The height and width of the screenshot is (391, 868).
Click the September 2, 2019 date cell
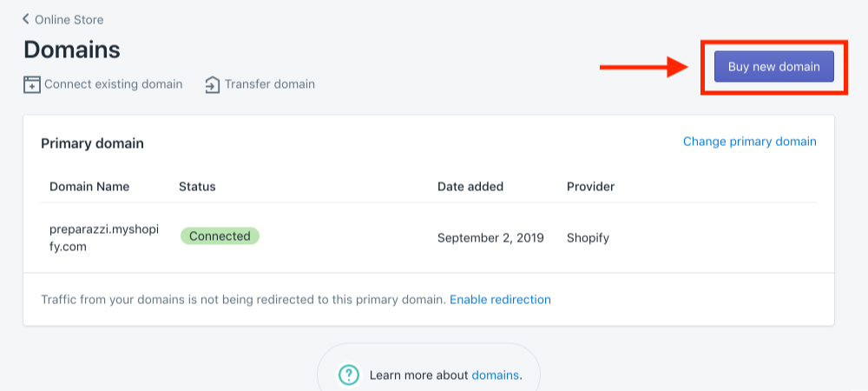pyautogui.click(x=490, y=238)
